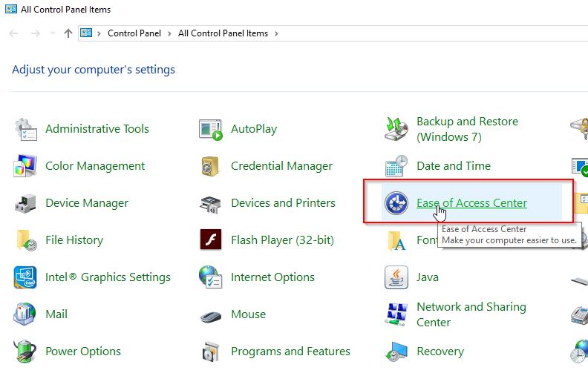Open the Credential Manager safe icon
This screenshot has height=373, width=588.
(210, 166)
